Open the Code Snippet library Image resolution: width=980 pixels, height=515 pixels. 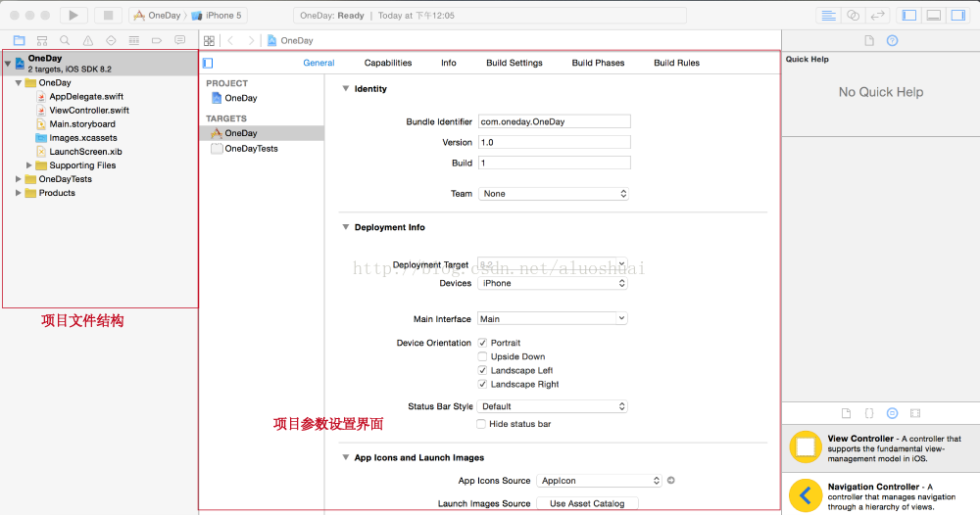click(x=869, y=413)
